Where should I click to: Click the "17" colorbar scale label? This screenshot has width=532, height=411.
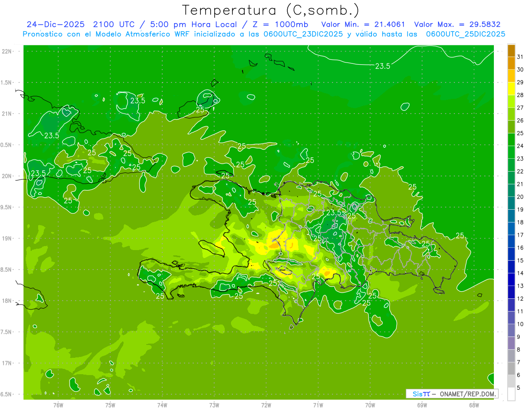520,235
